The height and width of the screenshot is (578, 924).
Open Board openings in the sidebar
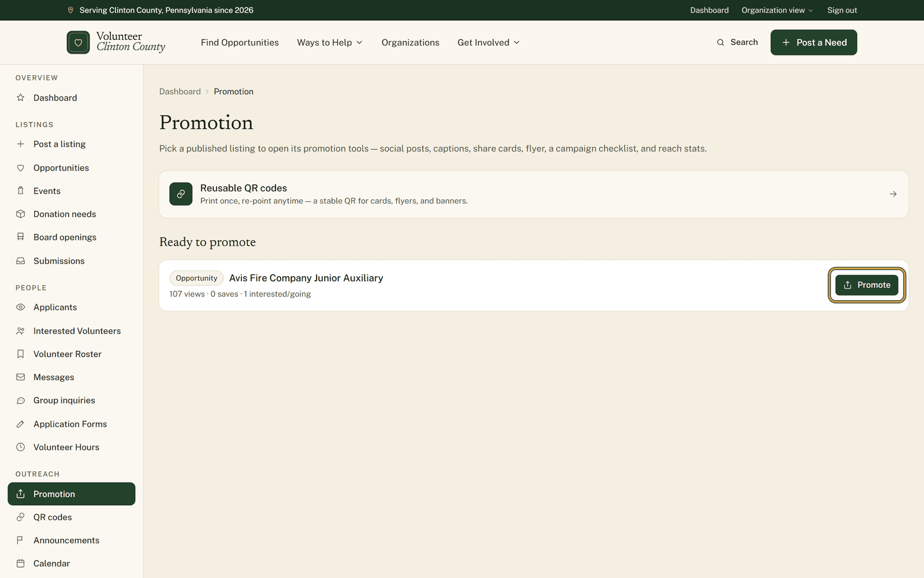pyautogui.click(x=72, y=237)
